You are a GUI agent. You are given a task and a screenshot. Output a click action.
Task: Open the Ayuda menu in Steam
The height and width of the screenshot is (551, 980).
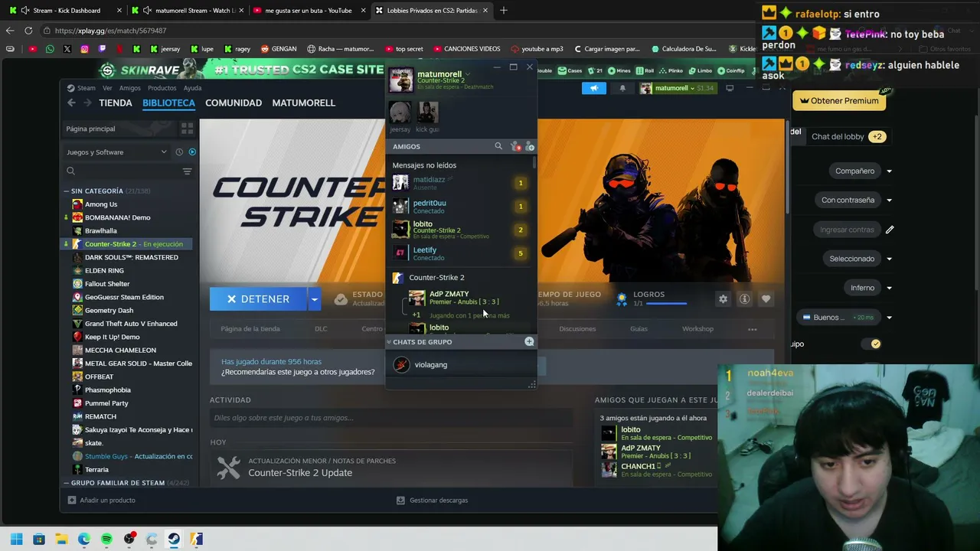point(192,88)
